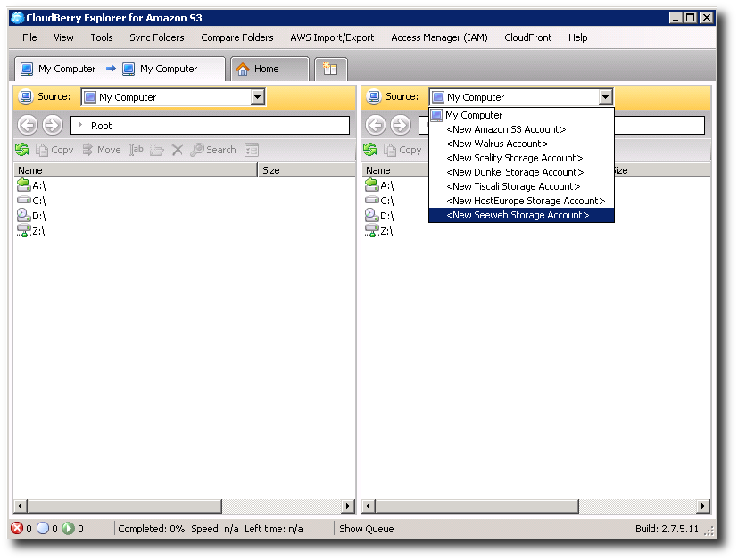Click the right pane Back arrow button

(376, 126)
